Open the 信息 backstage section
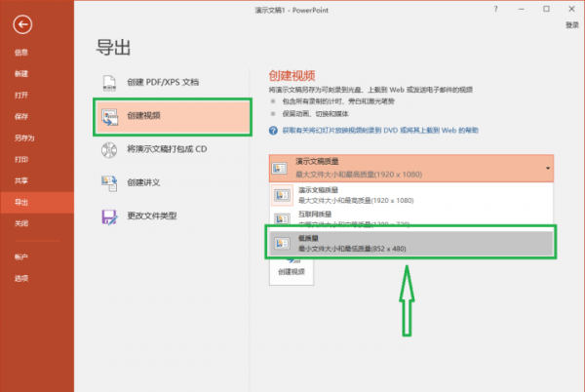The width and height of the screenshot is (585, 392). coord(21,53)
